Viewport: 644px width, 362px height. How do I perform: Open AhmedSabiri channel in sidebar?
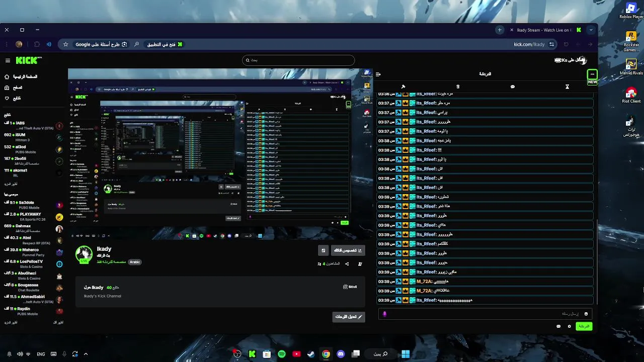pos(33,299)
